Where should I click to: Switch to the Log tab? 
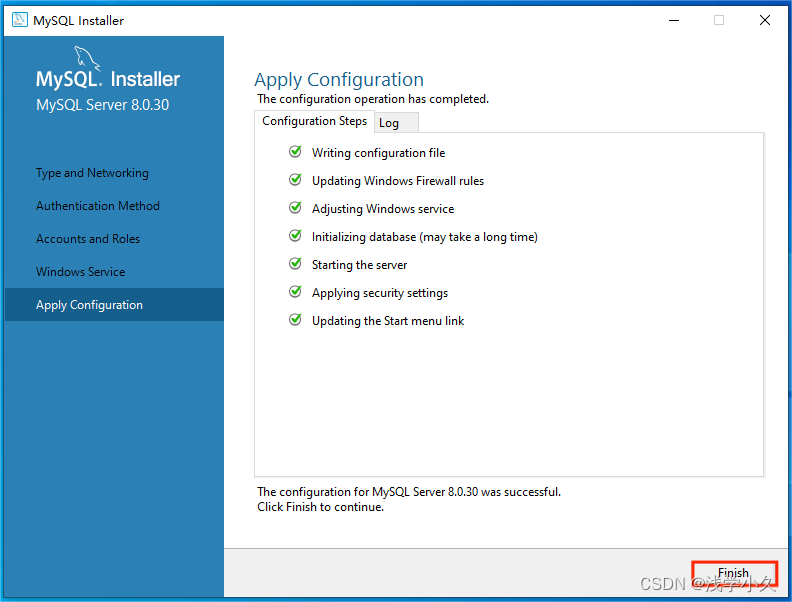click(397, 123)
